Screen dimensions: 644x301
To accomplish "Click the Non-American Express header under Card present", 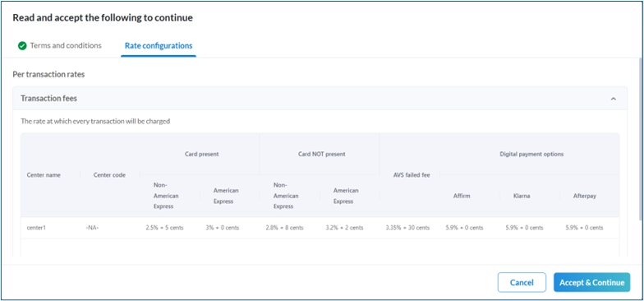I will click(x=166, y=196).
